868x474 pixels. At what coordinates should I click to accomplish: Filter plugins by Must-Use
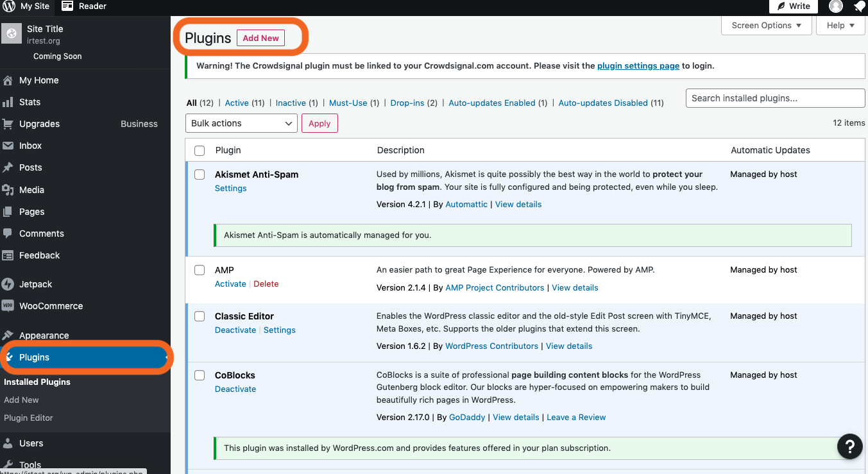coord(348,103)
